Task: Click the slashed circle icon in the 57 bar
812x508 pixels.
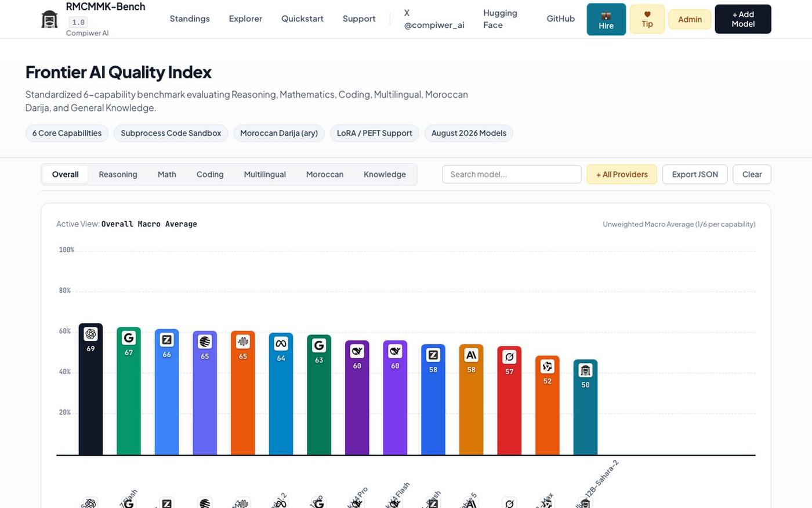Action: click(x=509, y=357)
